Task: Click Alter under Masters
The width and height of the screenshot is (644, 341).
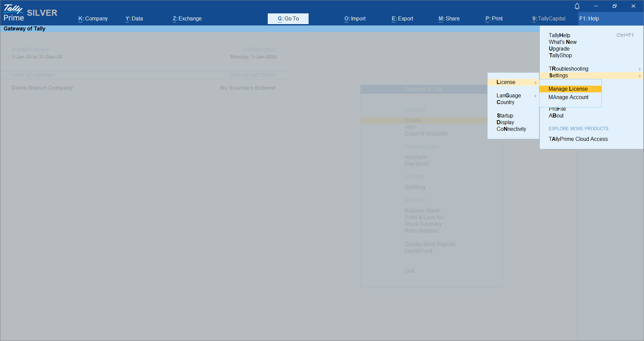Action: coord(410,127)
